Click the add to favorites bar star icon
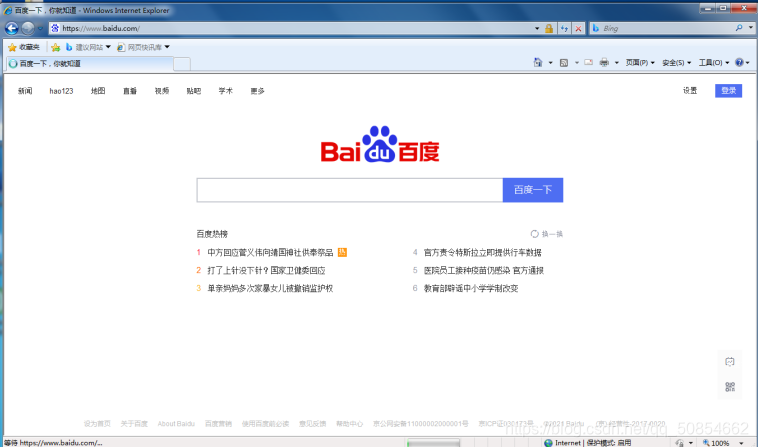Viewport: 758px width, 447px height. click(56, 47)
